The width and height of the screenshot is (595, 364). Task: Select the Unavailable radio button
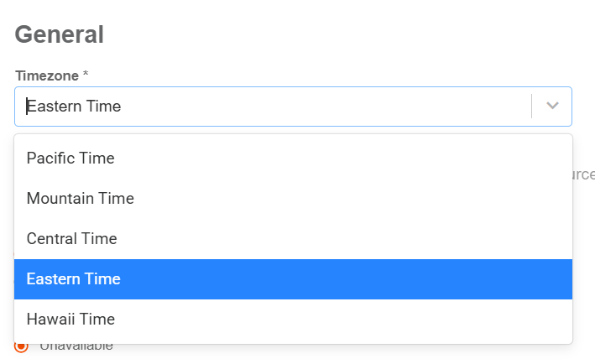[21, 346]
